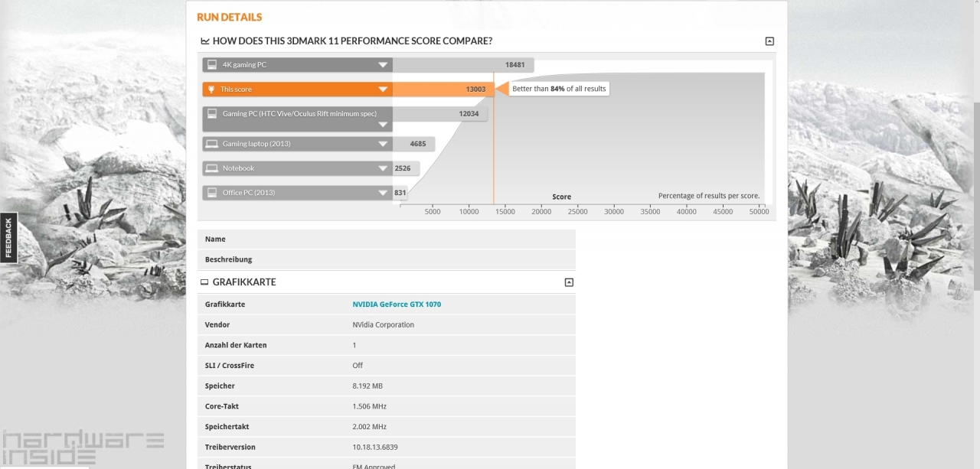Select the Speichertakt value 2.002 MHz
980x469 pixels.
[369, 427]
